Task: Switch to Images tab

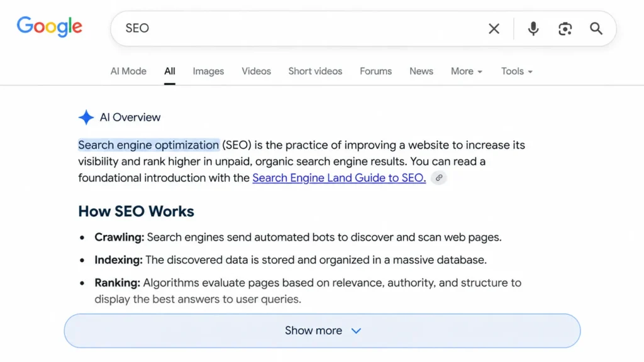Action: click(x=208, y=71)
